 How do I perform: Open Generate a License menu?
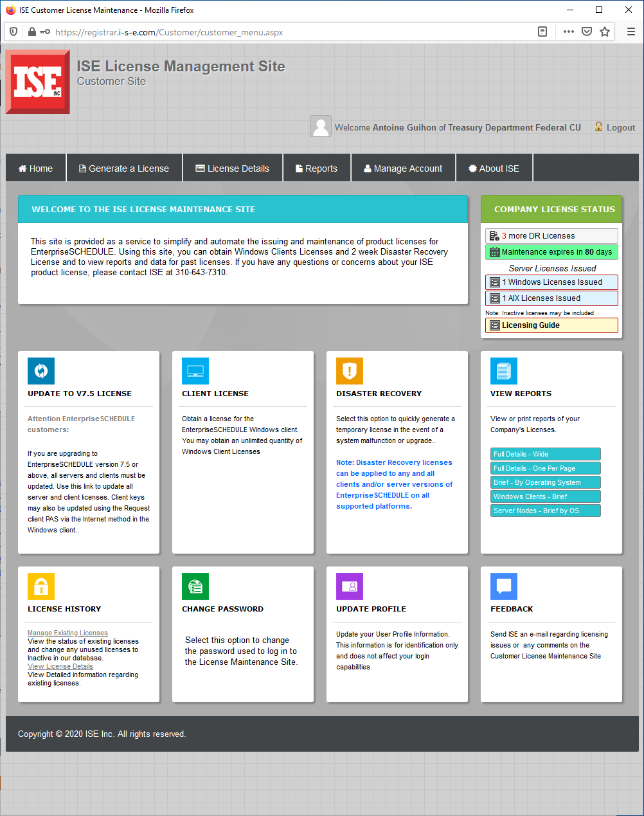(124, 168)
